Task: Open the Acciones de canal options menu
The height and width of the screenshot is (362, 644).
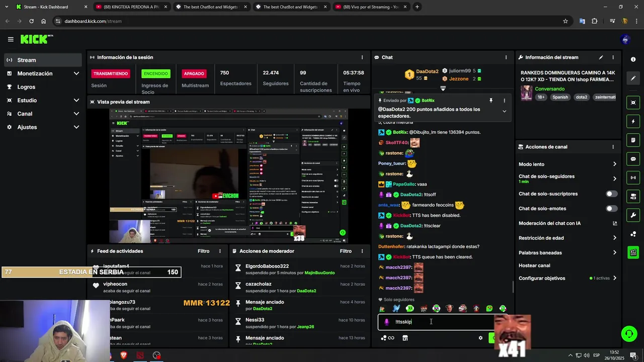Action: [613, 147]
